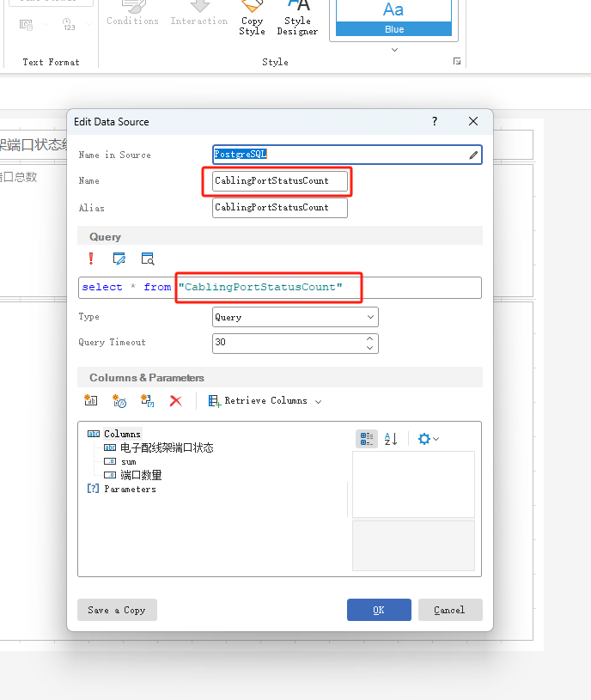Click the categorized properties view icon
The image size is (591, 700).
(x=367, y=439)
